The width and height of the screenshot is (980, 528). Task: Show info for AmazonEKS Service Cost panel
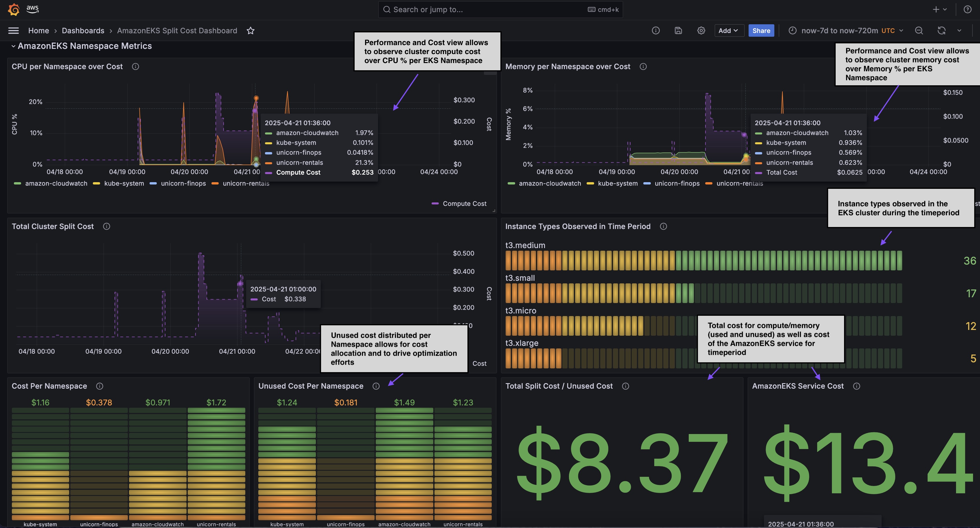click(x=856, y=386)
